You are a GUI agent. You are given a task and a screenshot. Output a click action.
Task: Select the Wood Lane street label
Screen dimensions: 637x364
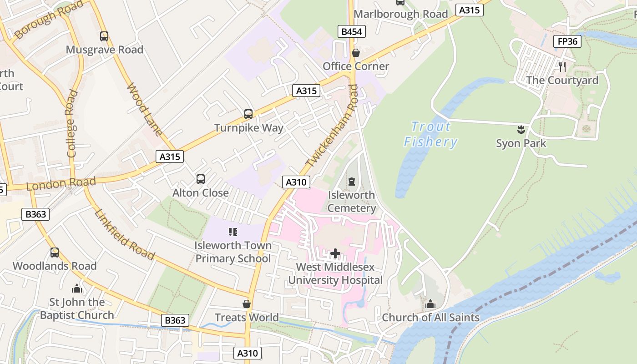point(144,109)
